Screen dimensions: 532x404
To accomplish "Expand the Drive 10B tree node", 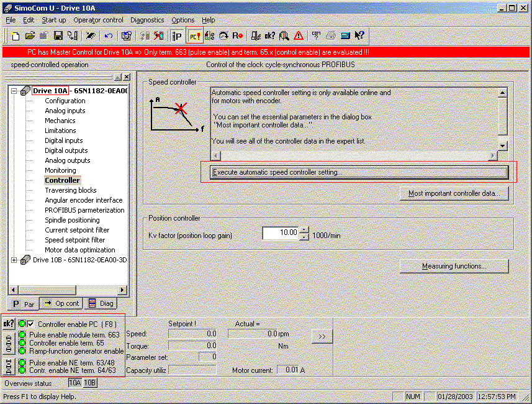I will [14, 260].
